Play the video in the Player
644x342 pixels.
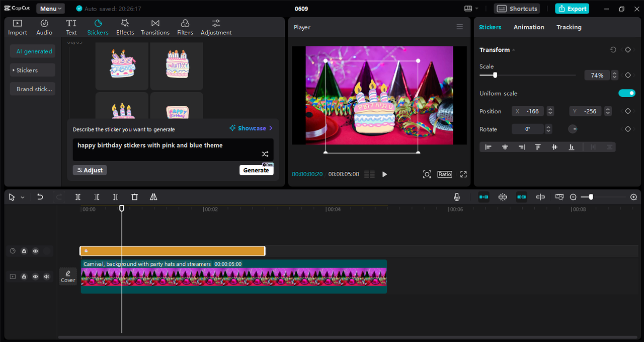(384, 174)
